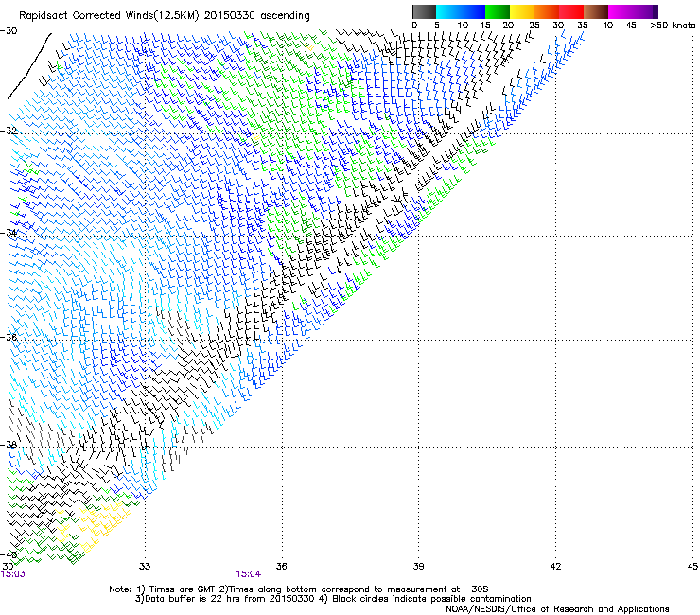Click the 'NOAA/NESDIS/Office of Research and Applications' credit
Viewport: 700px width, 615px height.
pyautogui.click(x=557, y=609)
